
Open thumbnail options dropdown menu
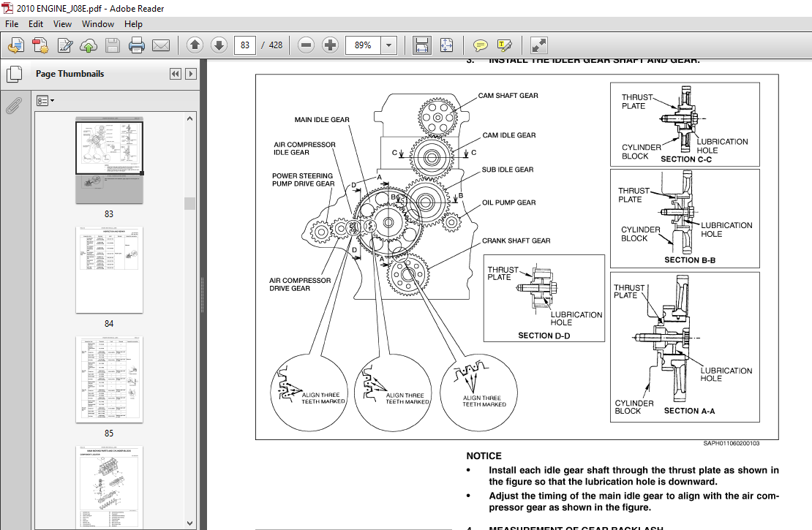[x=45, y=100]
